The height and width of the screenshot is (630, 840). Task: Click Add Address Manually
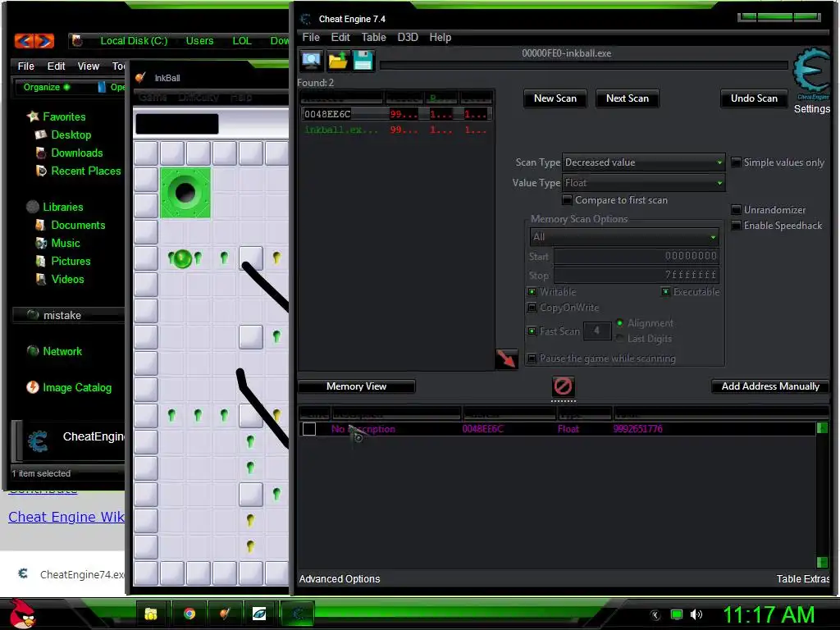pyautogui.click(x=770, y=386)
